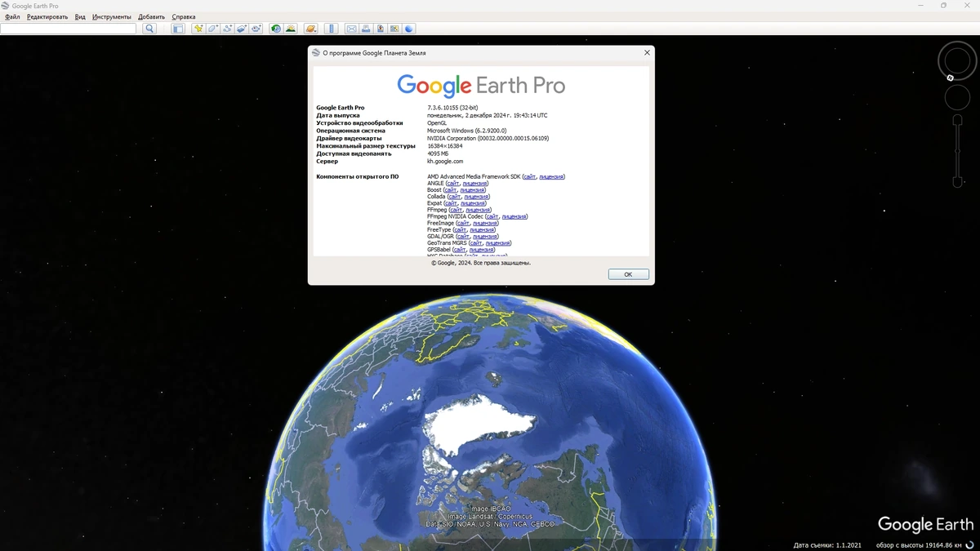Open the сайт link for Collada
Viewport: 980px width, 551px height.
tap(455, 197)
